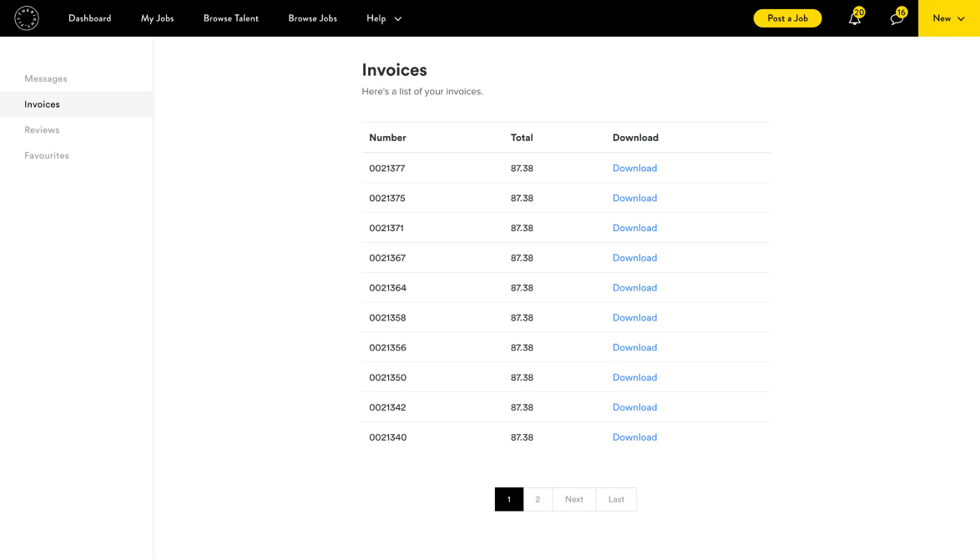Click invoice number 0021367
The height and width of the screenshot is (560, 980).
coord(387,258)
